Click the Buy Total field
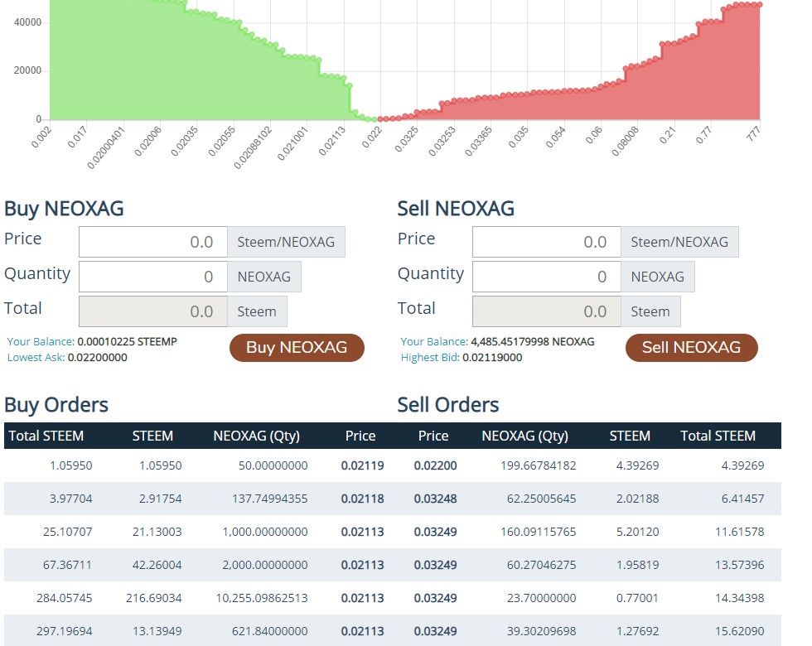Image resolution: width=812 pixels, height=646 pixels. (x=153, y=311)
